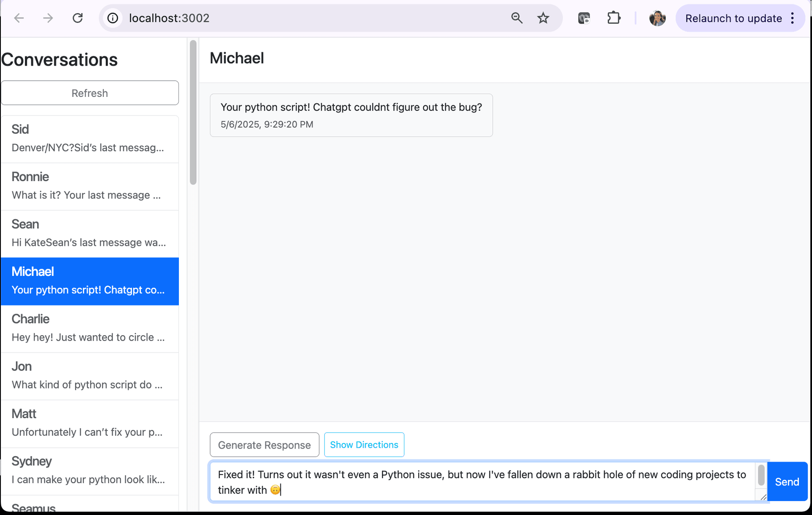The image size is (812, 515).
Task: Open Sydney's conversation
Action: pos(90,471)
